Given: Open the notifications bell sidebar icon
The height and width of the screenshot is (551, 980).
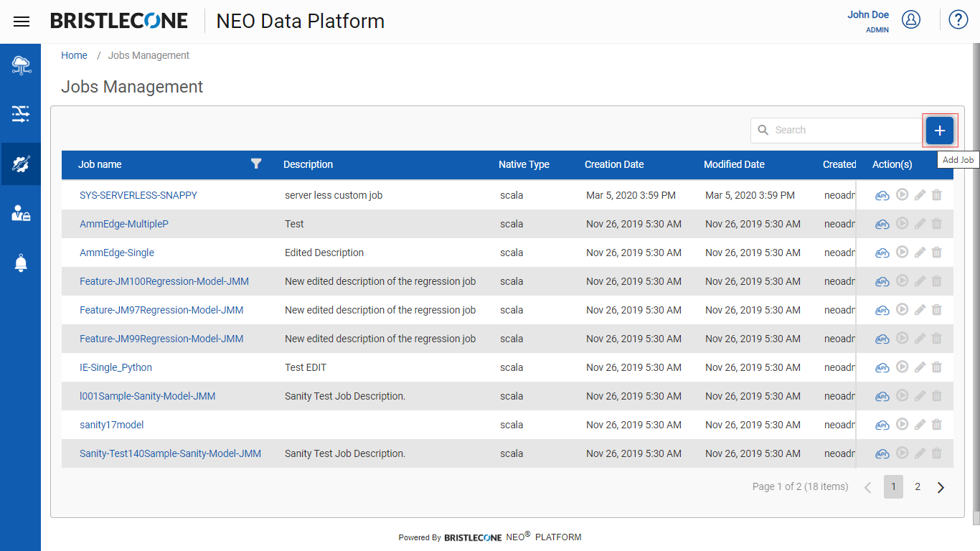Looking at the screenshot, I should [x=21, y=263].
